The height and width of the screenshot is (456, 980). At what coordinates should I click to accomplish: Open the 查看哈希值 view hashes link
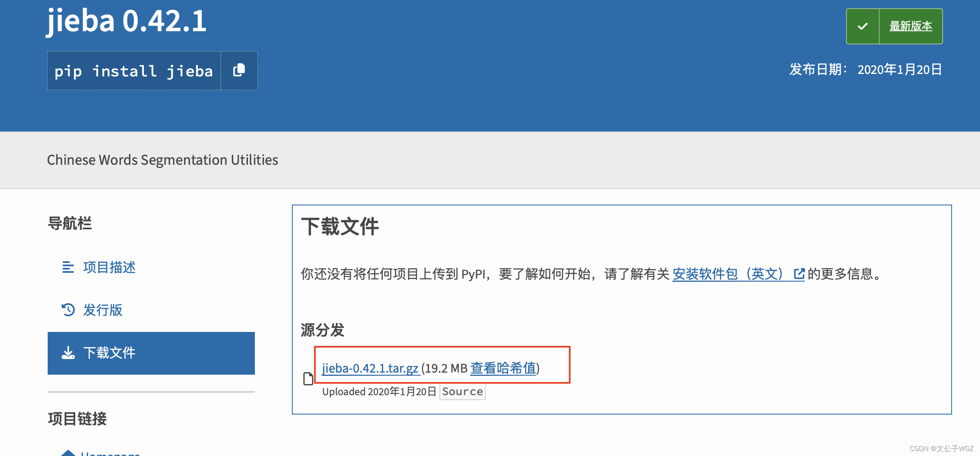click(503, 368)
